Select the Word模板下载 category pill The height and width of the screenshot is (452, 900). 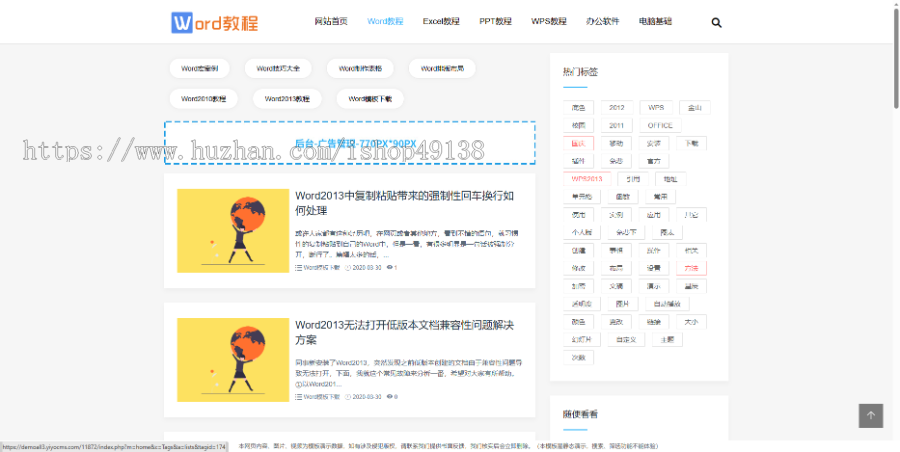[x=370, y=99]
